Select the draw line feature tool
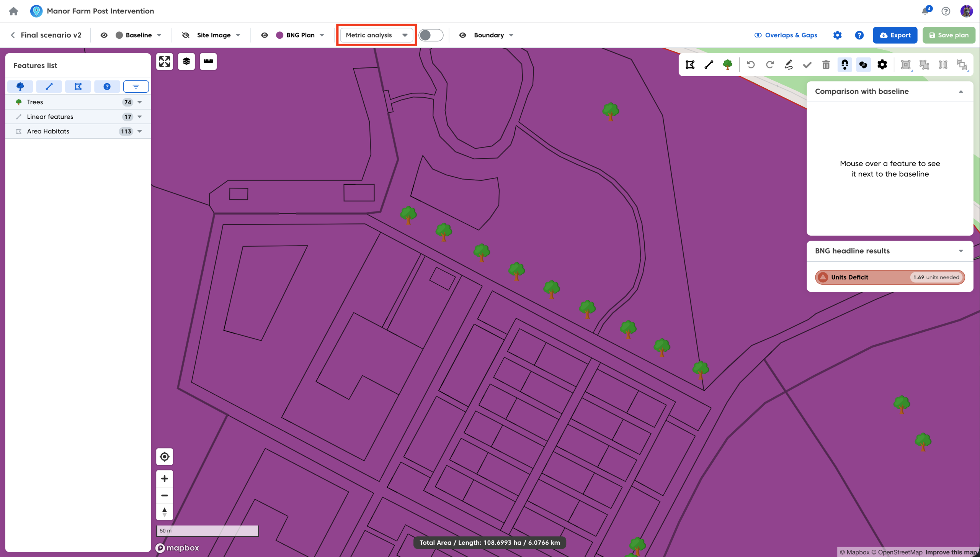Screen dimensions: 980x557 709,65
